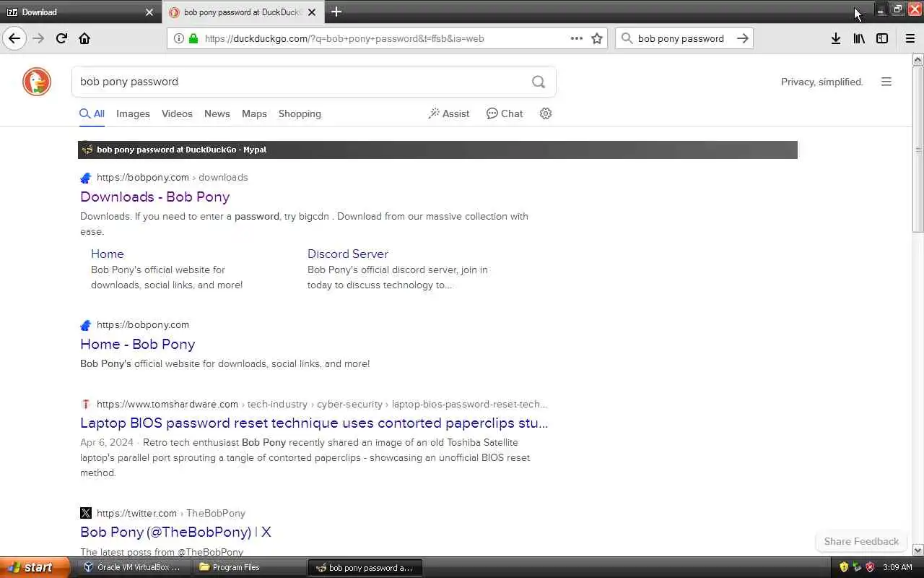Switch to Shopping results

click(300, 113)
